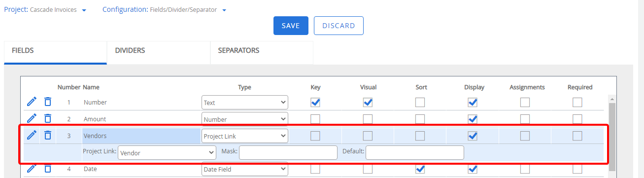Edit the Vendors field with the pencil icon
This screenshot has width=644, height=178.
[x=32, y=135]
